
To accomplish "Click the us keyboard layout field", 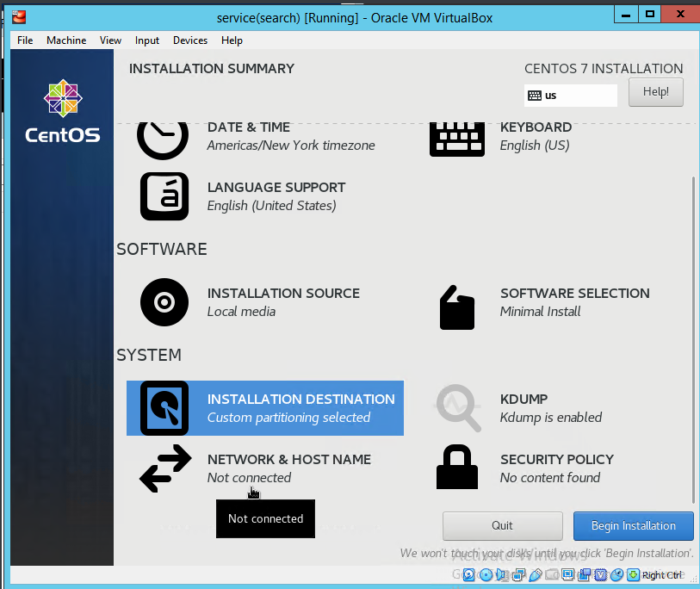I will pyautogui.click(x=571, y=96).
